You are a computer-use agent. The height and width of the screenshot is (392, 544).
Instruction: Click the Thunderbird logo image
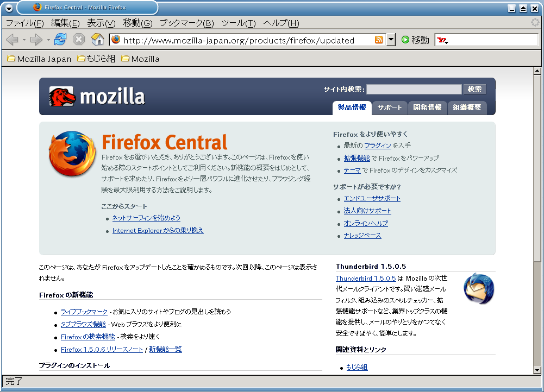(479, 288)
